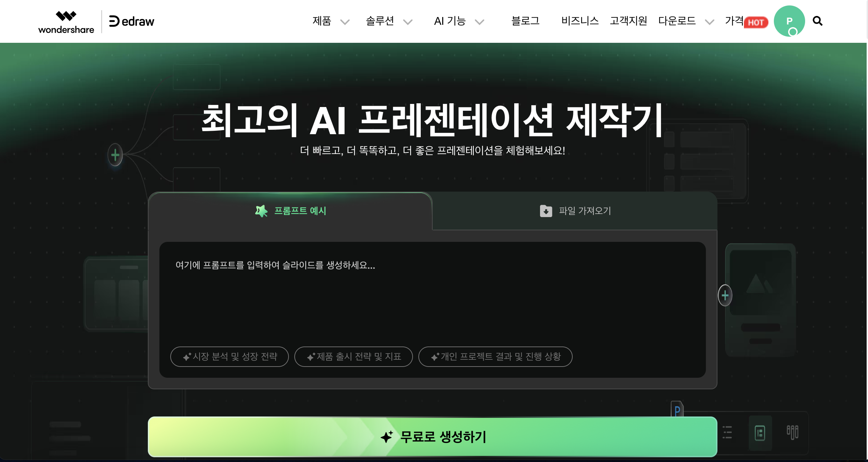Click the plus icon on the left mindmap node
The height and width of the screenshot is (462, 868).
tap(115, 155)
